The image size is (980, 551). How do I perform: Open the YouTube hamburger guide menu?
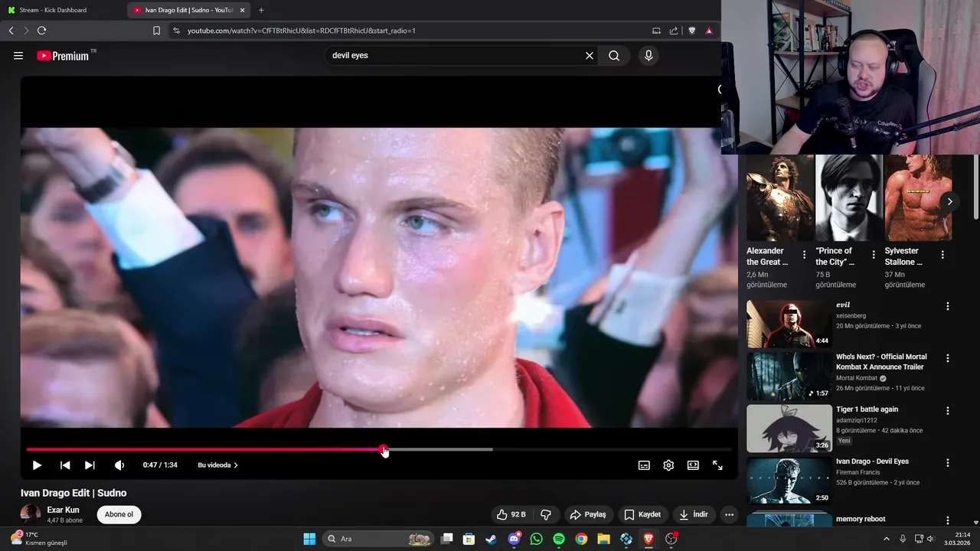(18, 56)
